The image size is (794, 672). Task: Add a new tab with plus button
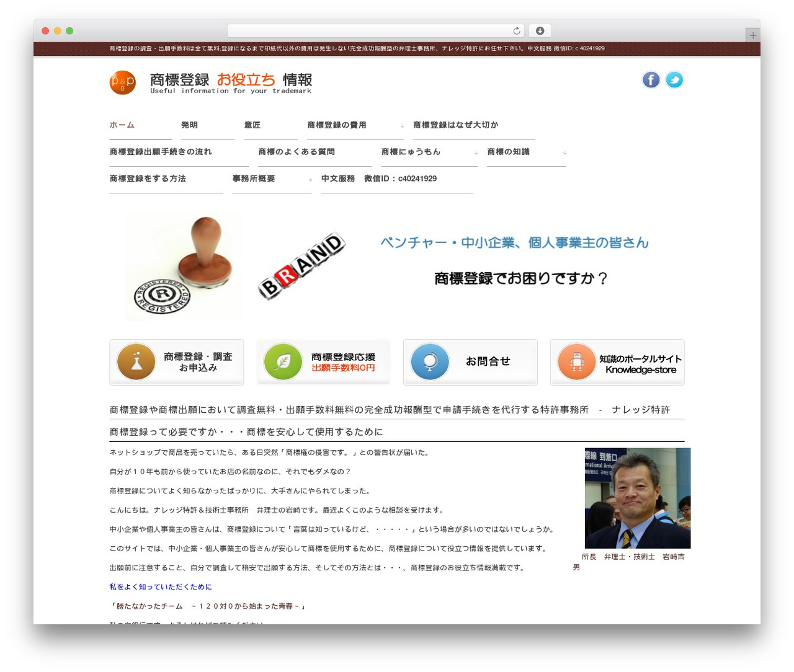point(752,35)
